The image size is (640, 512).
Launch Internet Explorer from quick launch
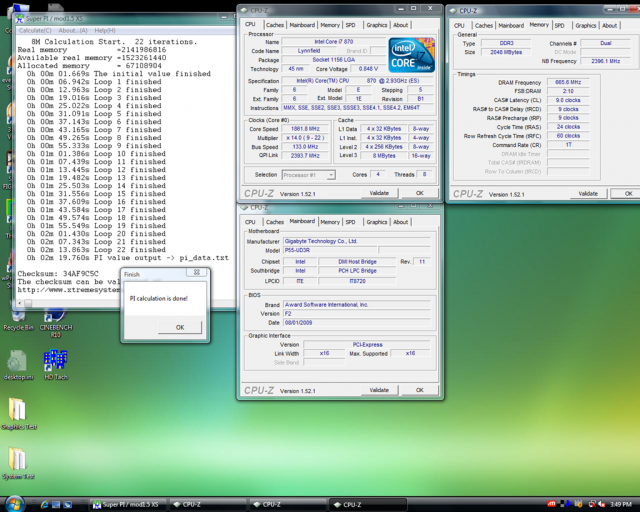[44, 505]
